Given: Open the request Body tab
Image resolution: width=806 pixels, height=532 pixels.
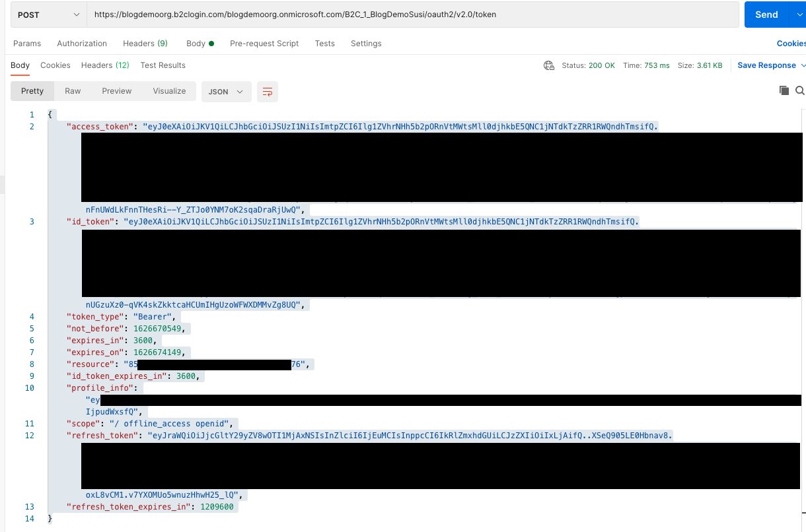Looking at the screenshot, I should click(x=200, y=44).
